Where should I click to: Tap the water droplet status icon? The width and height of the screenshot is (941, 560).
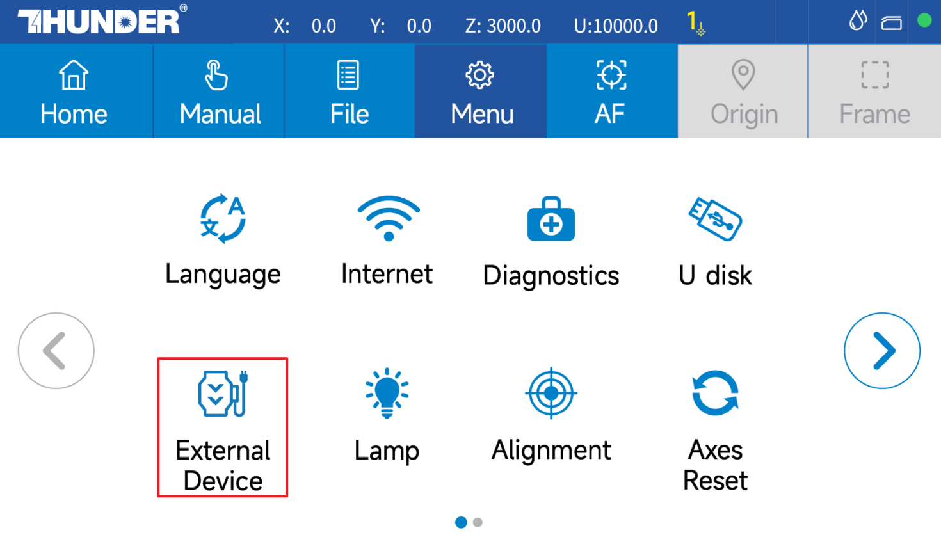click(x=858, y=21)
